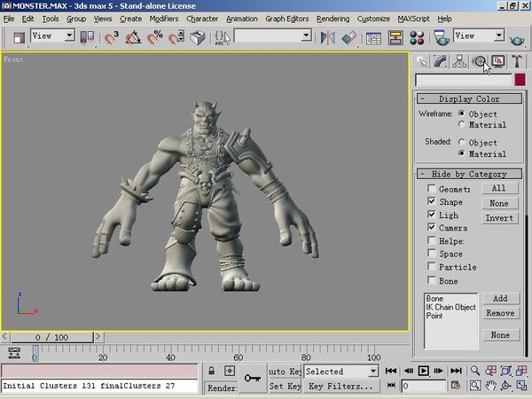The image size is (532, 399).
Task: Open the Graph Editors menu
Action: 287,19
